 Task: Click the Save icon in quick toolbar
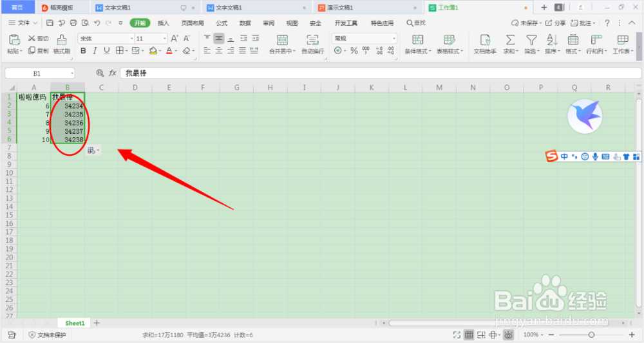tap(50, 23)
